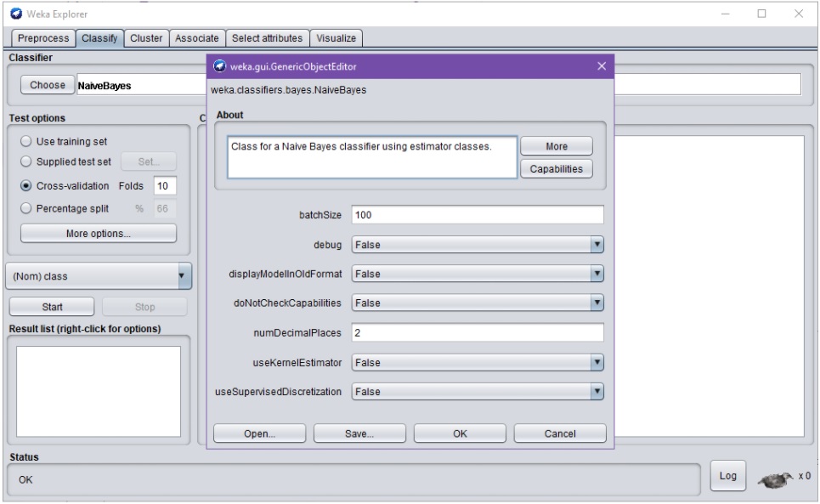Close the GenericObjectEditor dialog
820x504 pixels.
click(x=602, y=66)
